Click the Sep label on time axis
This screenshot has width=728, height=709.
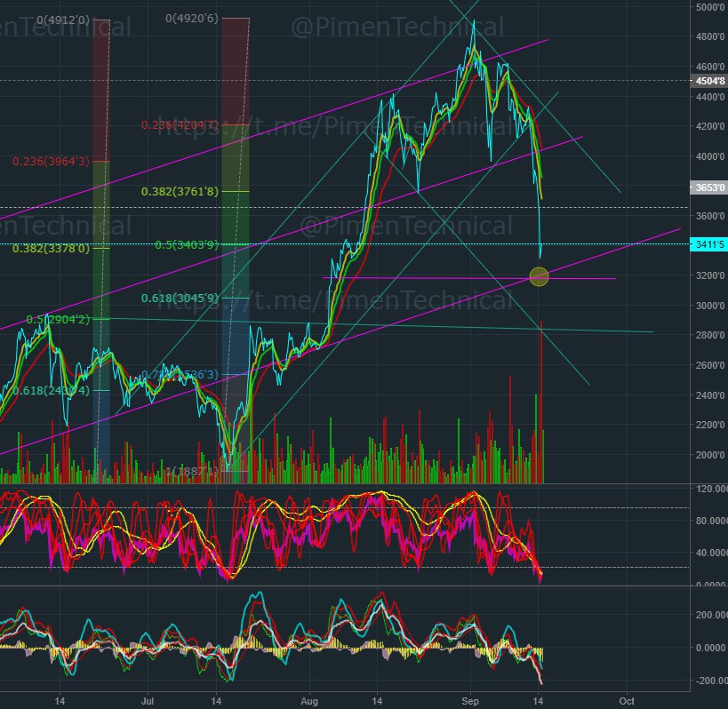coord(470,701)
